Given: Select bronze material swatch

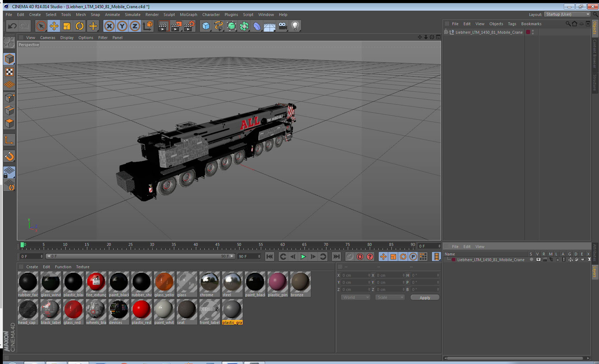Looking at the screenshot, I should (x=300, y=284).
